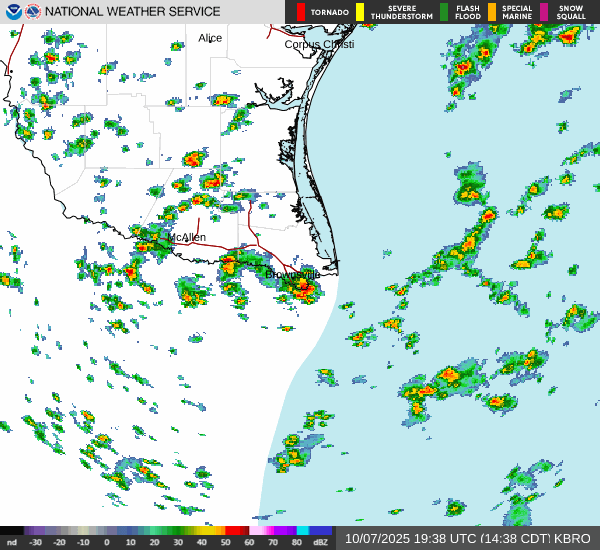Viewport: 600px width, 550px height.
Task: Click the Brownsville city label on map
Action: [x=293, y=274]
